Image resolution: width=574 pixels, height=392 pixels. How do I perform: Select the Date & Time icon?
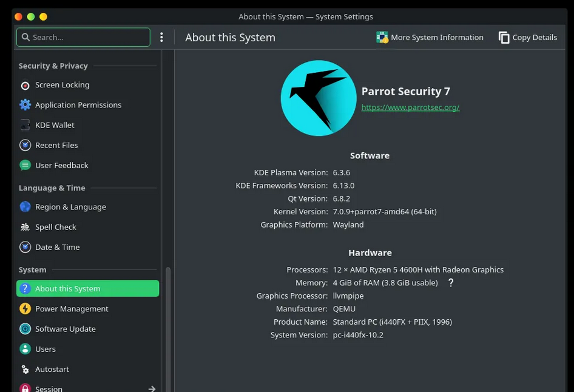[x=25, y=247]
